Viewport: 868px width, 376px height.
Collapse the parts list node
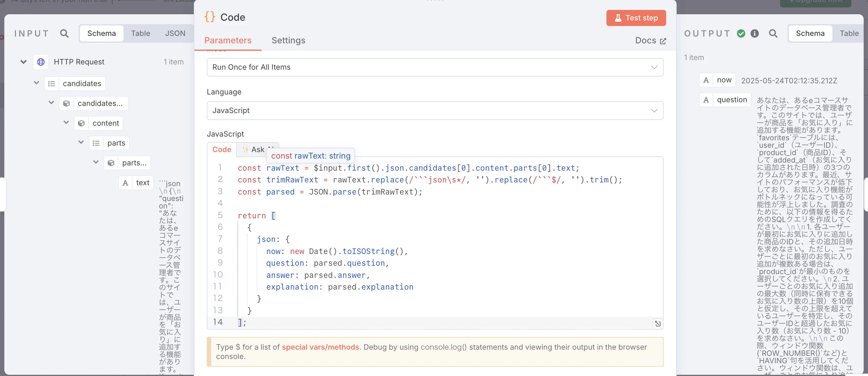tap(81, 143)
